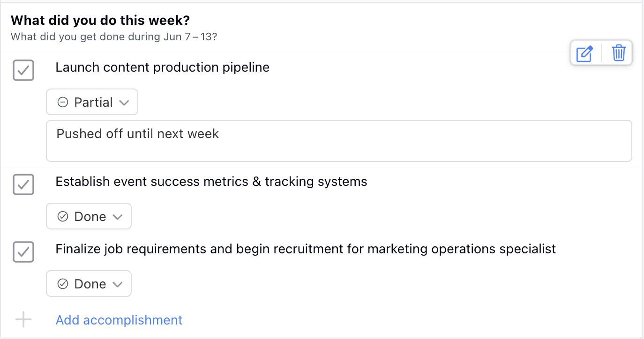
Task: Click 'Establish event success metrics & tracking systems' text
Action: pos(211,182)
